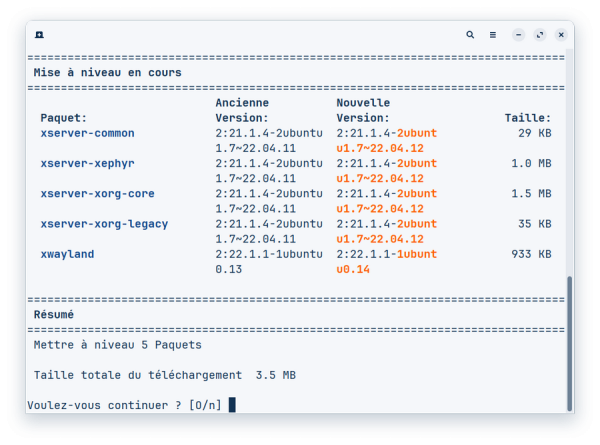Click the vertical scrollbar thumb

(x=570, y=340)
